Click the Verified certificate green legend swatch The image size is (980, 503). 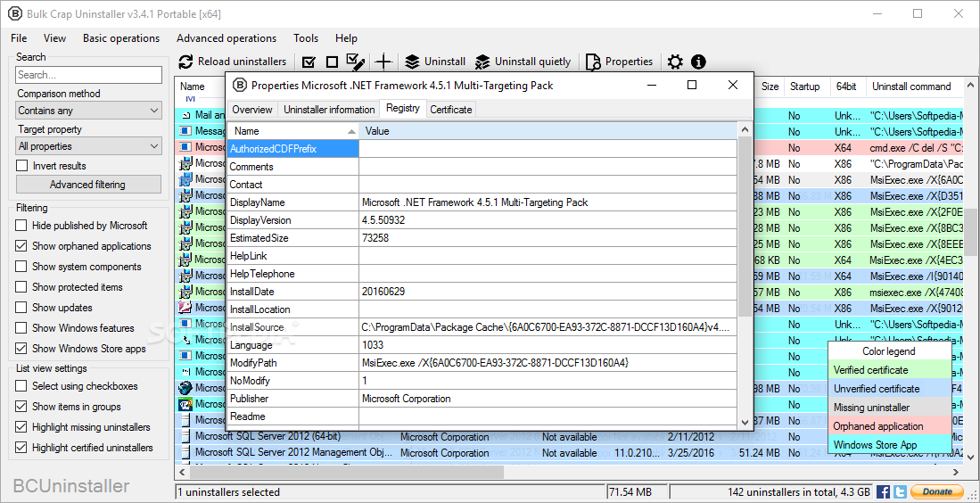(890, 370)
